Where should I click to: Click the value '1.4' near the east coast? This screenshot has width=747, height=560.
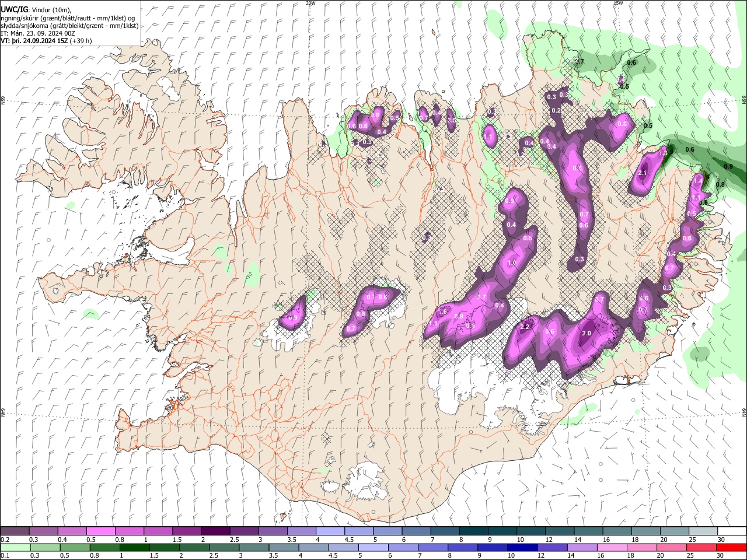[x=697, y=181]
